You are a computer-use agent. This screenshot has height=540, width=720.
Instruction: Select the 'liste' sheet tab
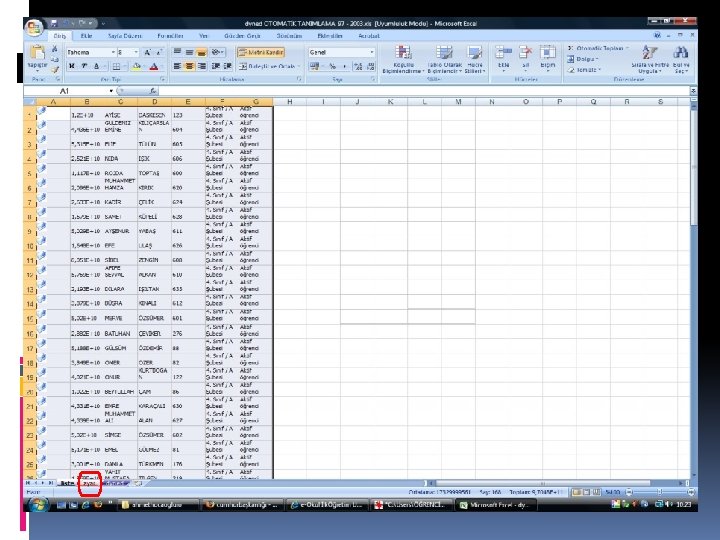tap(68, 483)
